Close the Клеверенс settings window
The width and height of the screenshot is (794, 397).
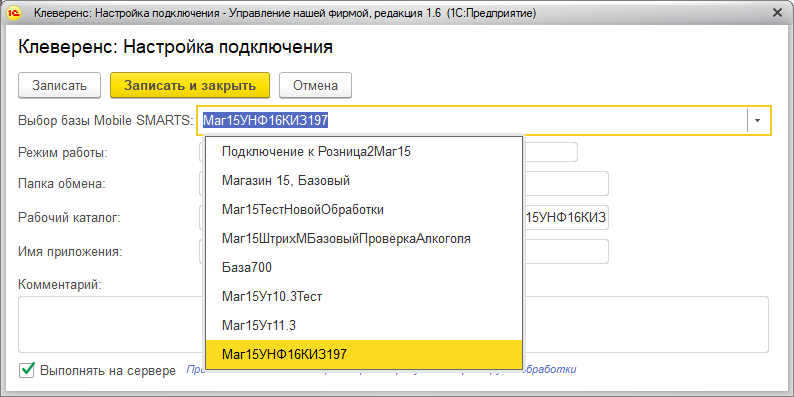tap(777, 14)
